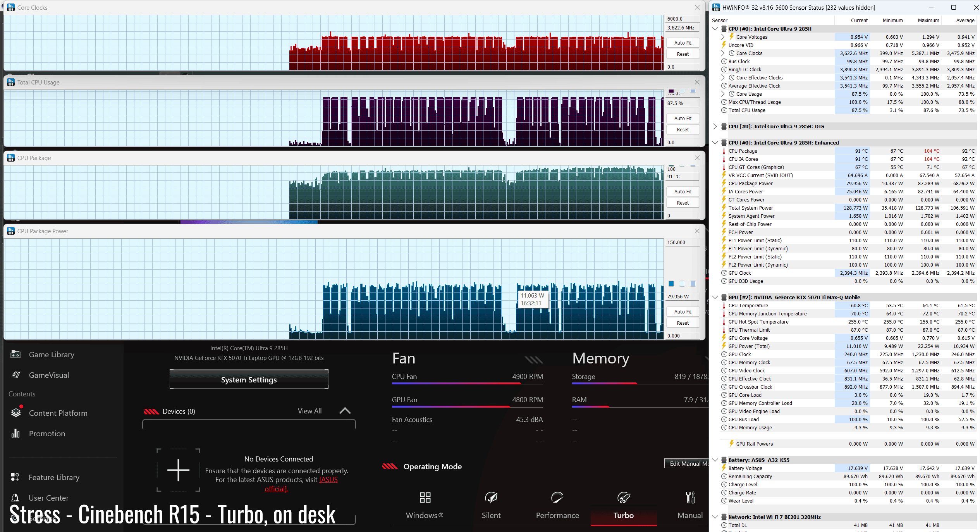Collapse CPU 285H: Enhanced sensor group
Viewport: 980px width, 532px height.
[x=715, y=143]
